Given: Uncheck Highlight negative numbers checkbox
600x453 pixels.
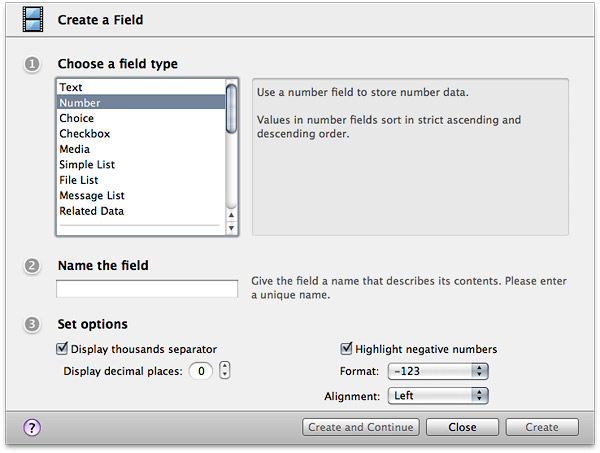Looking at the screenshot, I should [x=346, y=349].
